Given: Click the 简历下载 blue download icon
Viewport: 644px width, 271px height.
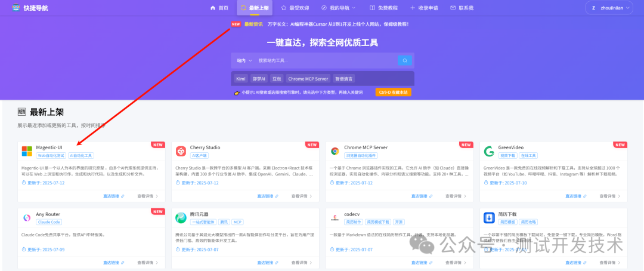Looking at the screenshot, I should pyautogui.click(x=489, y=217).
